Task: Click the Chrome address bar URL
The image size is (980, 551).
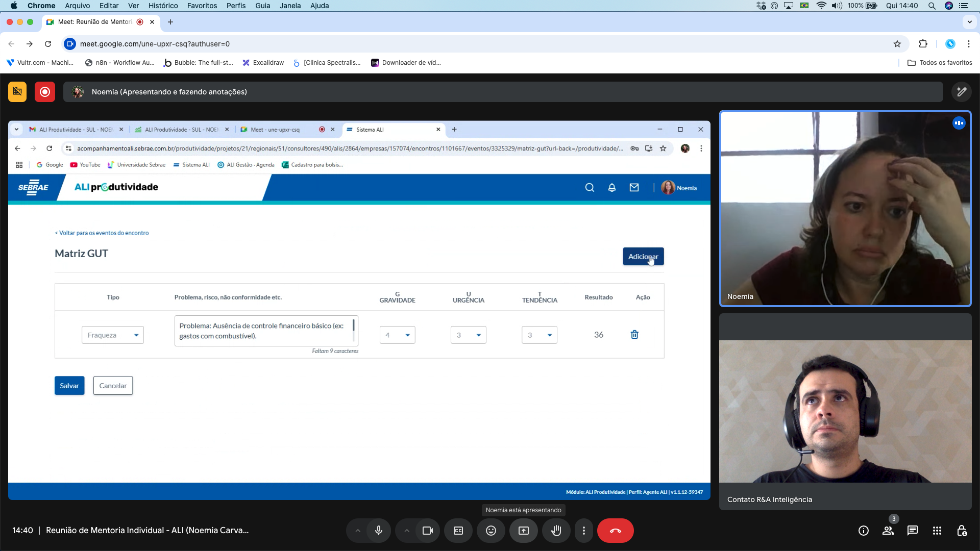Action: (x=155, y=44)
